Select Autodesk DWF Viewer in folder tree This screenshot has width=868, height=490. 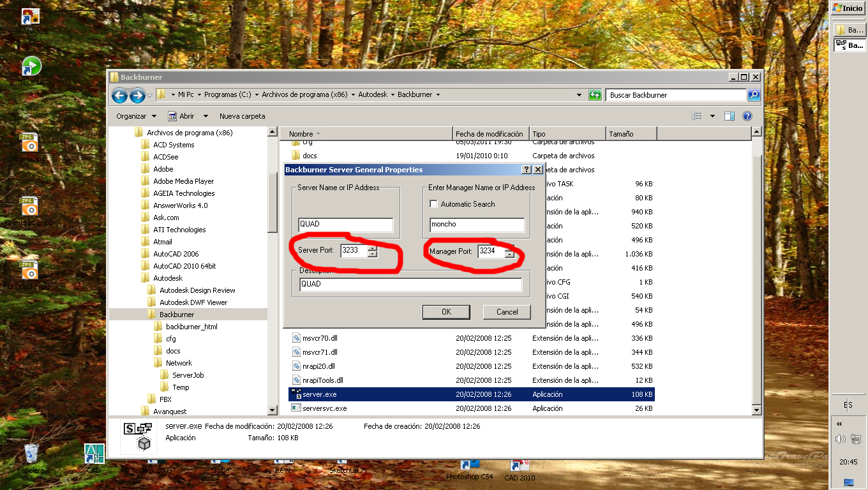pos(193,302)
